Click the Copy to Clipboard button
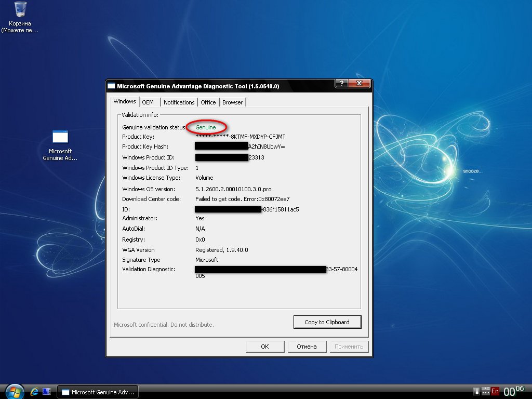This screenshot has width=532, height=399. coord(327,322)
